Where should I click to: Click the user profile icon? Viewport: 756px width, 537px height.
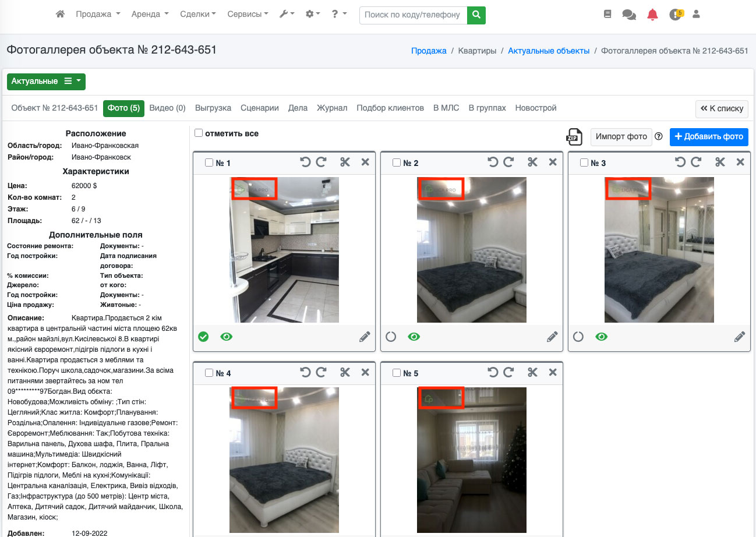click(696, 15)
